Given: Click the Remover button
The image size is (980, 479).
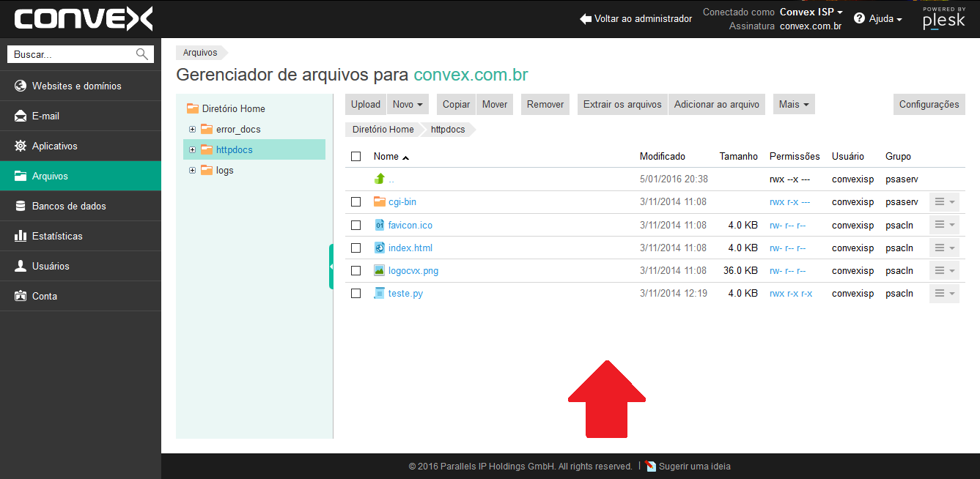Looking at the screenshot, I should 545,104.
